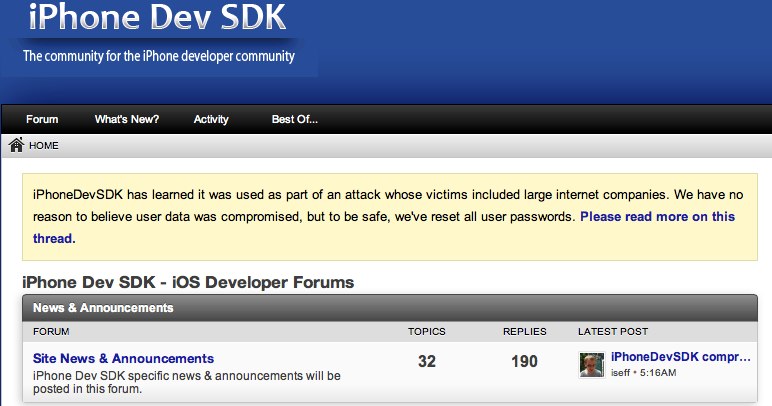The width and height of the screenshot is (772, 406).
Task: Click the site tagline under the logo
Action: click(x=159, y=56)
